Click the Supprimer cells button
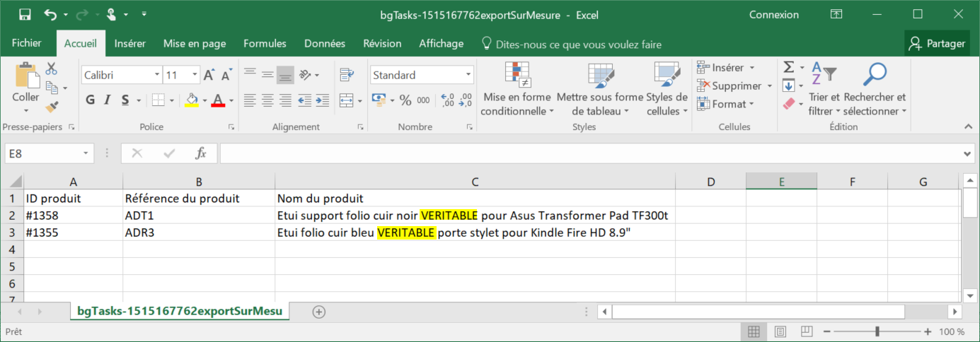The width and height of the screenshot is (980, 342). coord(734,85)
